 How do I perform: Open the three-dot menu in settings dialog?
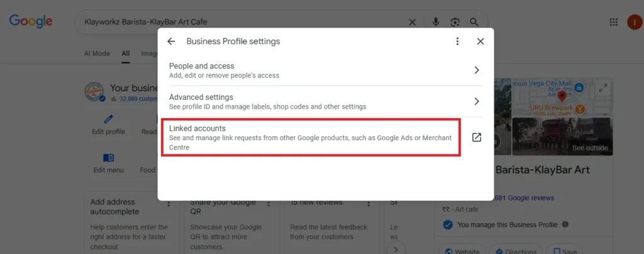(457, 41)
